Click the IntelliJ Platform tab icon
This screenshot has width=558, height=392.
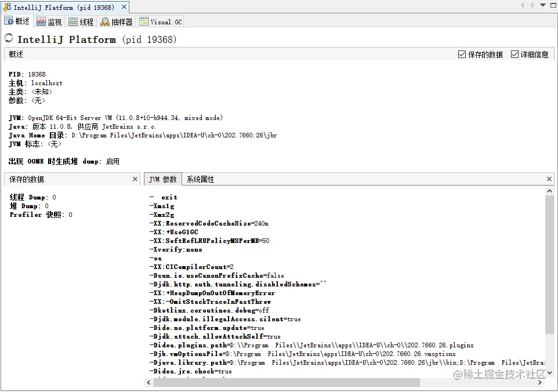pos(7,7)
